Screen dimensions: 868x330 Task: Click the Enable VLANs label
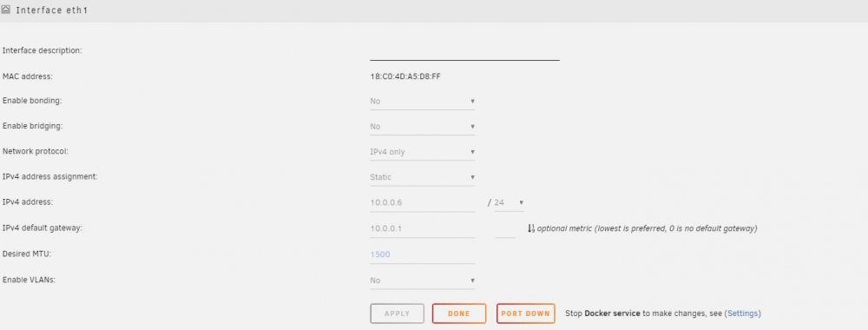(x=29, y=280)
